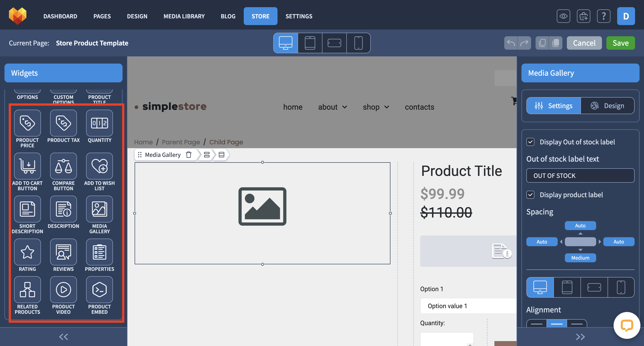
Task: Click the Parent Page breadcrumb link
Action: pyautogui.click(x=181, y=142)
